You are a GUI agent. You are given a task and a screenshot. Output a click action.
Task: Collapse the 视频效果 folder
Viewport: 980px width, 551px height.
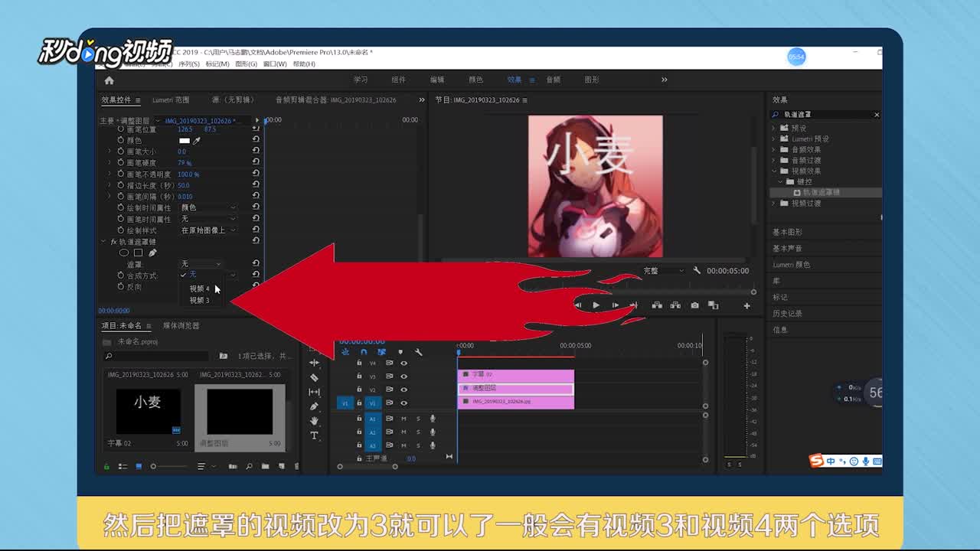(x=773, y=171)
